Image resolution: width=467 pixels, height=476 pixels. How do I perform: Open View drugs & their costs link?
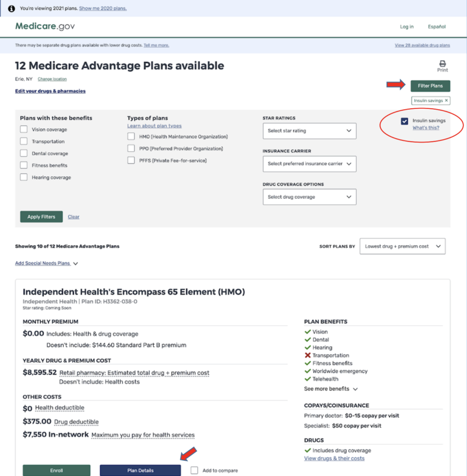click(x=334, y=458)
